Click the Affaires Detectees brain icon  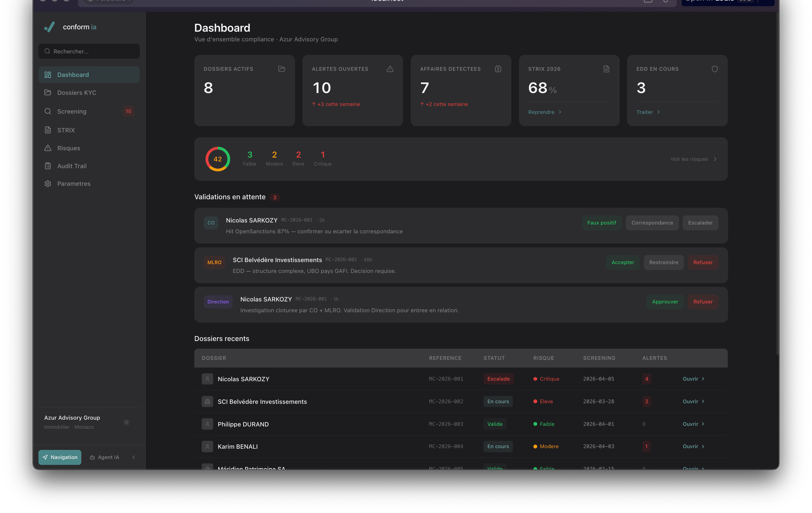498,69
